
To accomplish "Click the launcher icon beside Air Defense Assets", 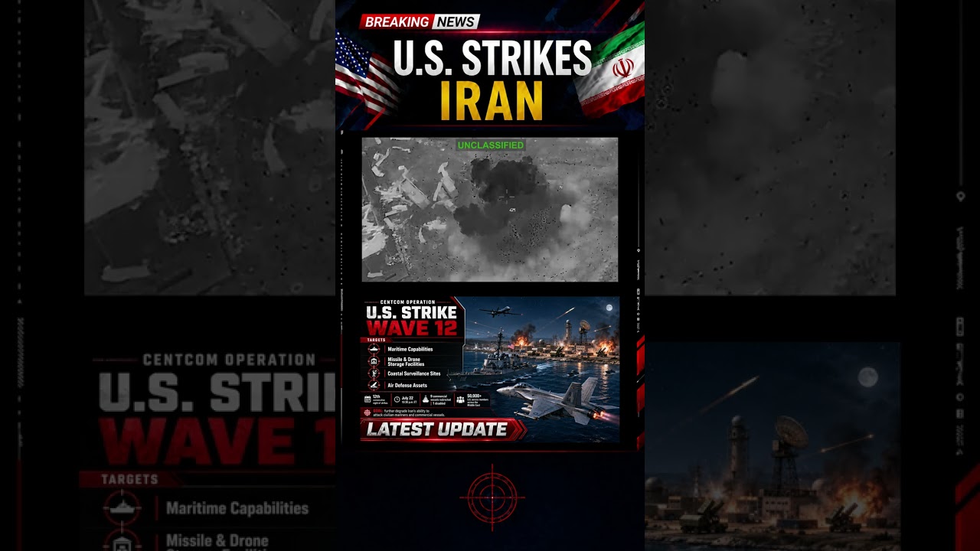I will click(x=374, y=385).
